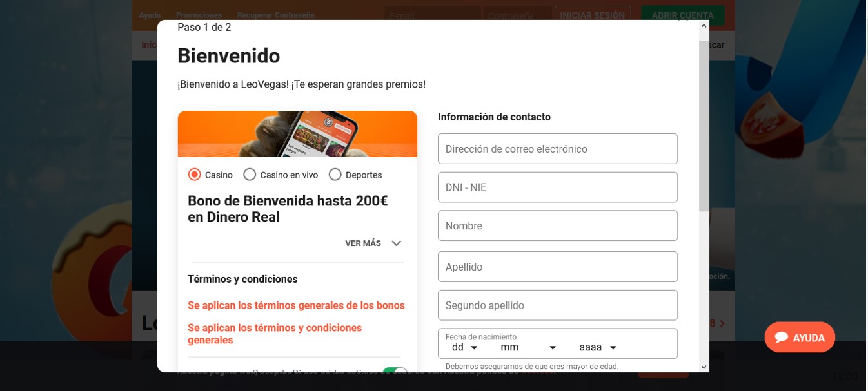Open the AYUDA chat button
Viewport: 868px width, 391px height.
(800, 337)
